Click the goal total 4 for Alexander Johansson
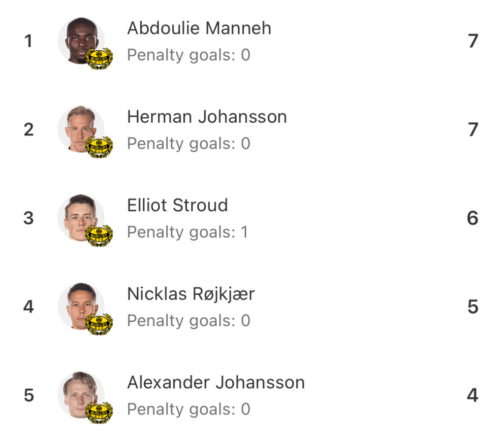 point(472,396)
